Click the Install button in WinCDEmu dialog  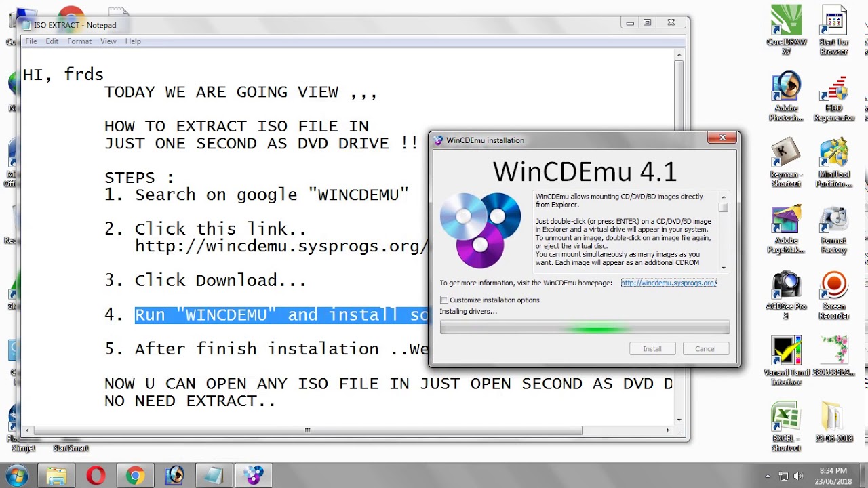pos(652,349)
